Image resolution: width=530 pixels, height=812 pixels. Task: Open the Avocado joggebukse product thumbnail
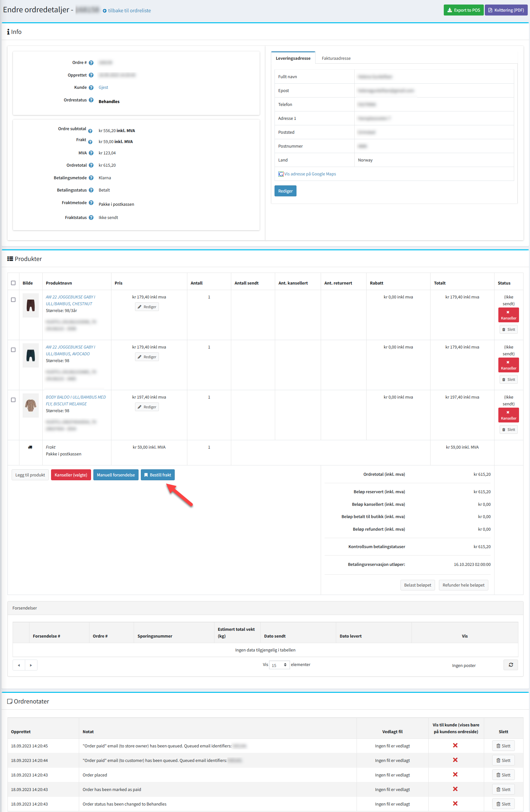31,355
